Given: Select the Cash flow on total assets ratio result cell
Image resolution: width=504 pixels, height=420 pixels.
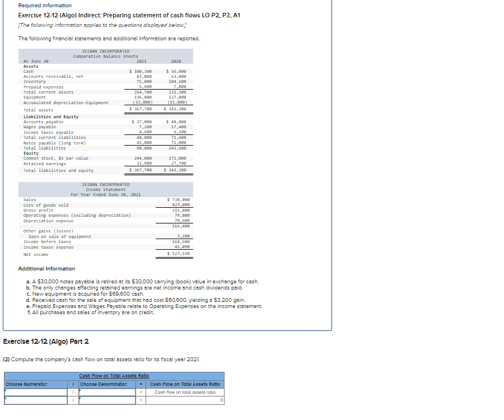Looking at the screenshot, I should [185, 393].
